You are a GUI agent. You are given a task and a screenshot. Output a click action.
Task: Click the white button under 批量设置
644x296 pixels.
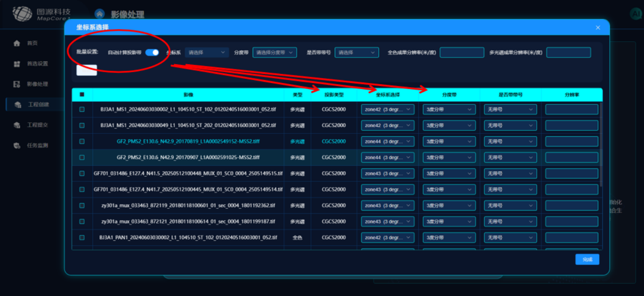tap(86, 70)
